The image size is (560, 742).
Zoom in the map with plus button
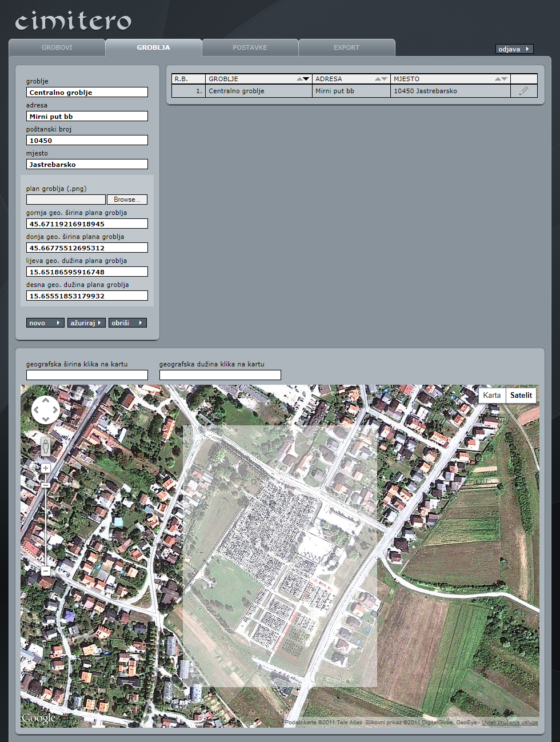46,468
